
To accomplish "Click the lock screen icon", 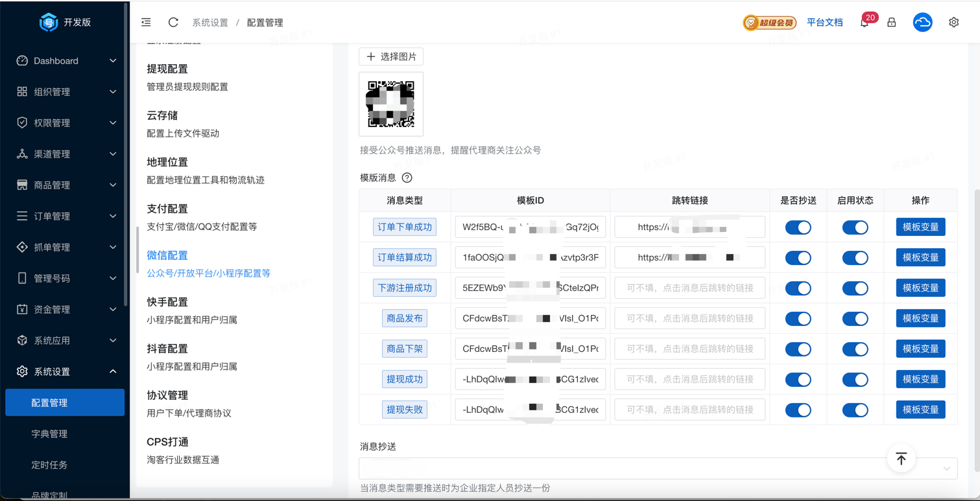I will (x=892, y=22).
